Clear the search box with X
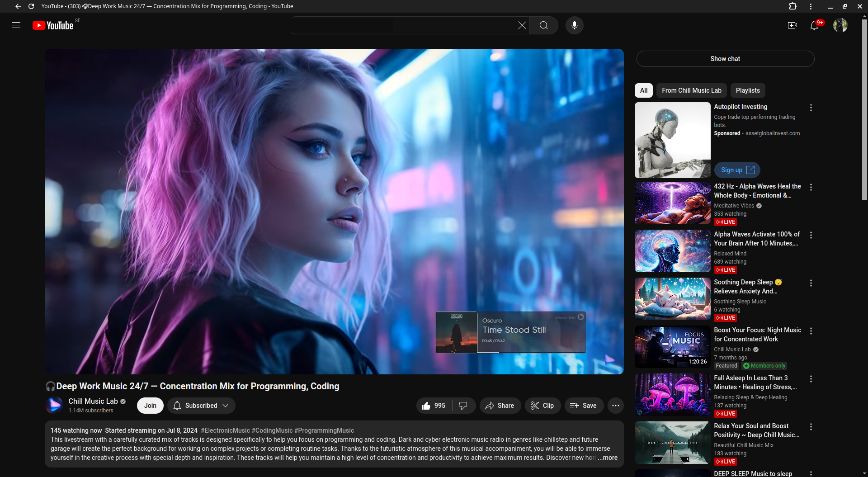This screenshot has height=477, width=868. coord(522,25)
